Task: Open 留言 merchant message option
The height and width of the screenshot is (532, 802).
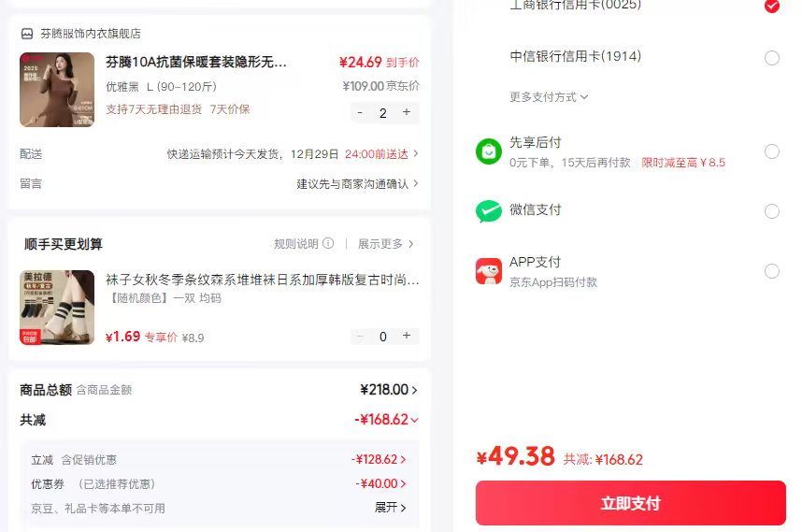Action: [357, 184]
